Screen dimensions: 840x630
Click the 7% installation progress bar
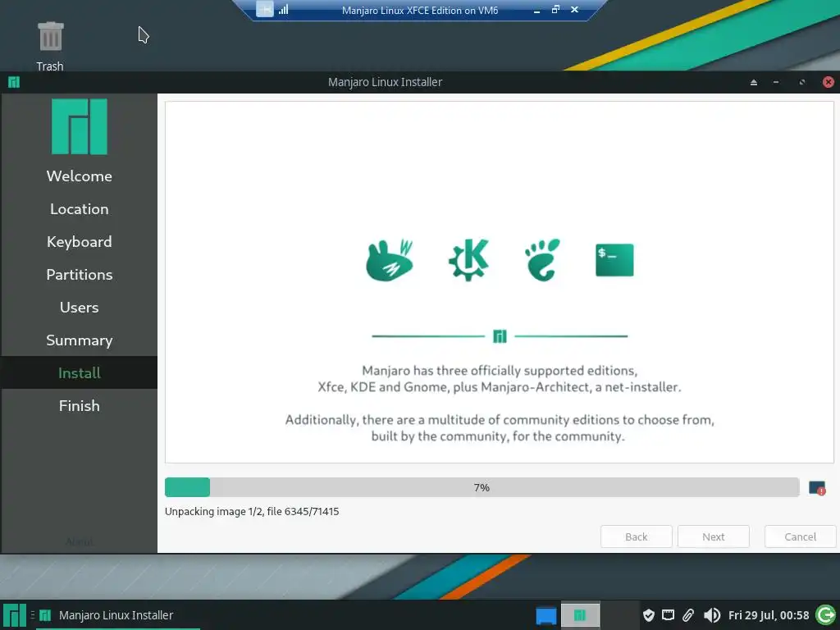[x=482, y=487]
